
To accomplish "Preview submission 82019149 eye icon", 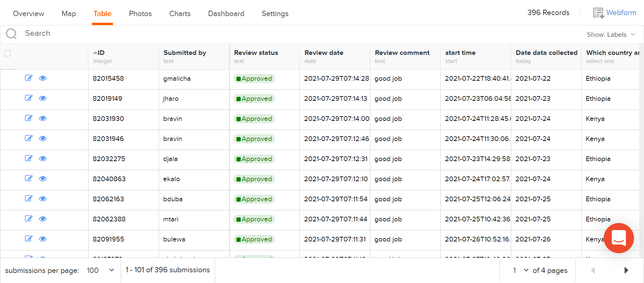I will point(43,98).
